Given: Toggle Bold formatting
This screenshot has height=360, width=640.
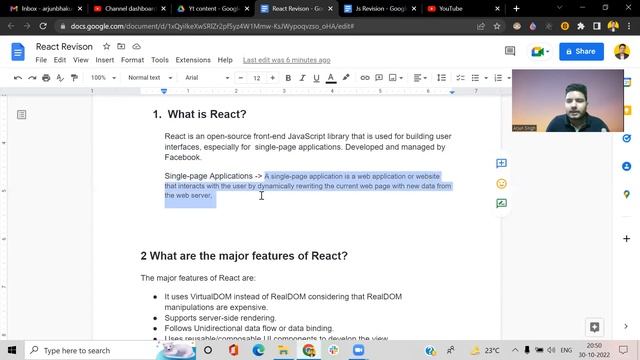Looking at the screenshot, I should (x=288, y=78).
